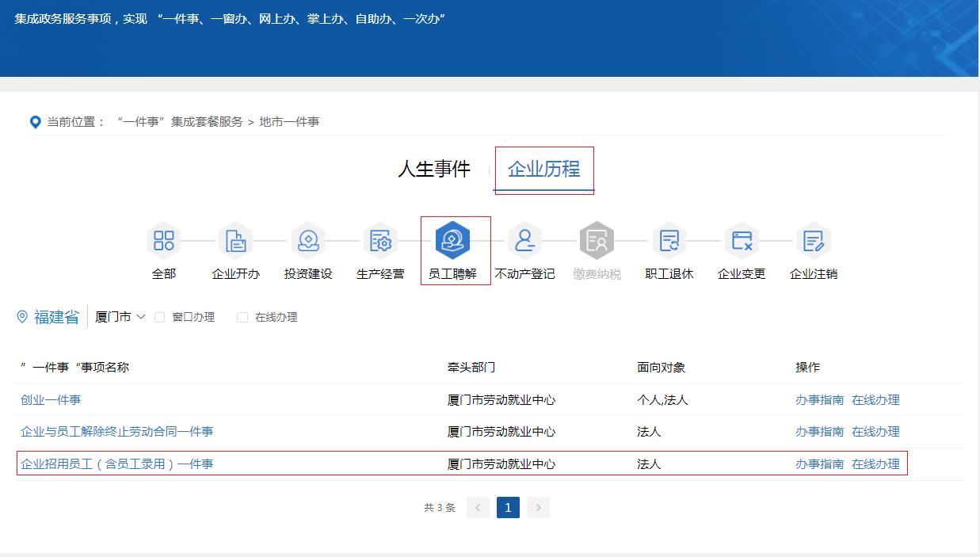Choose the 生产经营 icon
This screenshot has height=557, width=980.
380,241
